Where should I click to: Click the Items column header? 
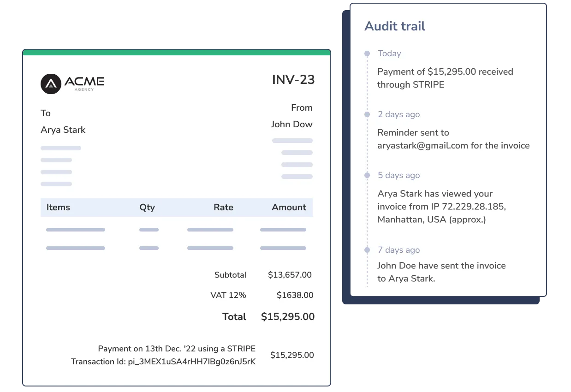pyautogui.click(x=58, y=208)
